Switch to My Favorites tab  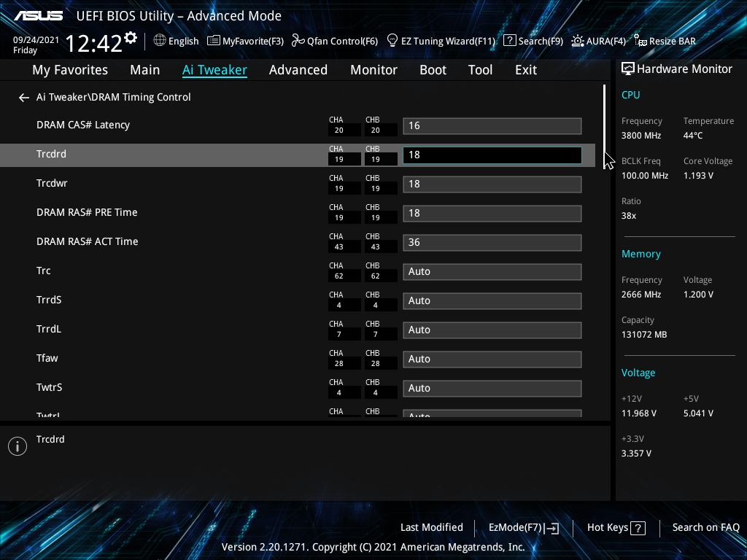pyautogui.click(x=70, y=70)
